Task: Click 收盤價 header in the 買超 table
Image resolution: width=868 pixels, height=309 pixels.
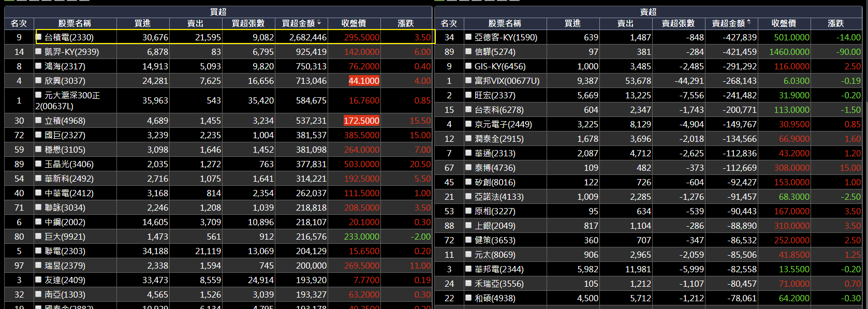Action: [354, 23]
